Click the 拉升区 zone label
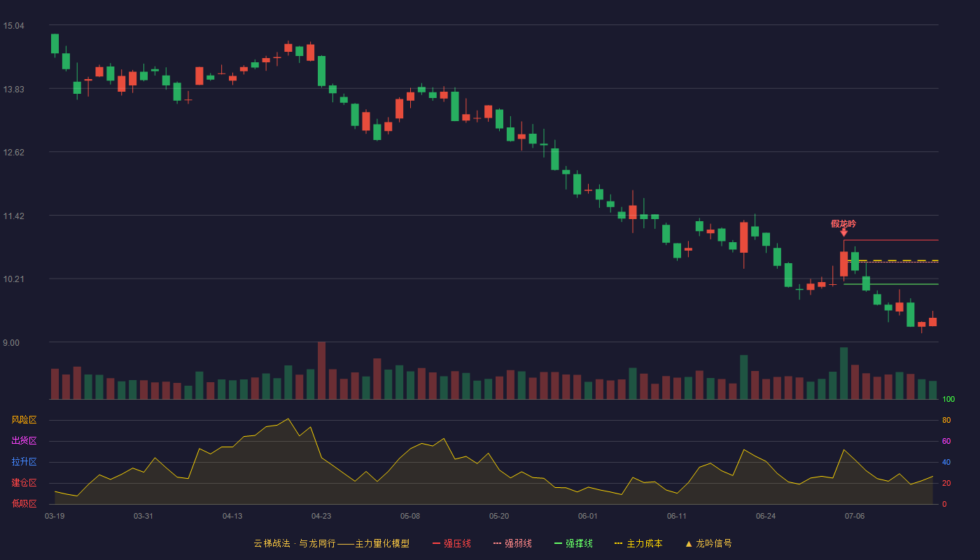Viewport: 980px width, 560px height. (24, 462)
